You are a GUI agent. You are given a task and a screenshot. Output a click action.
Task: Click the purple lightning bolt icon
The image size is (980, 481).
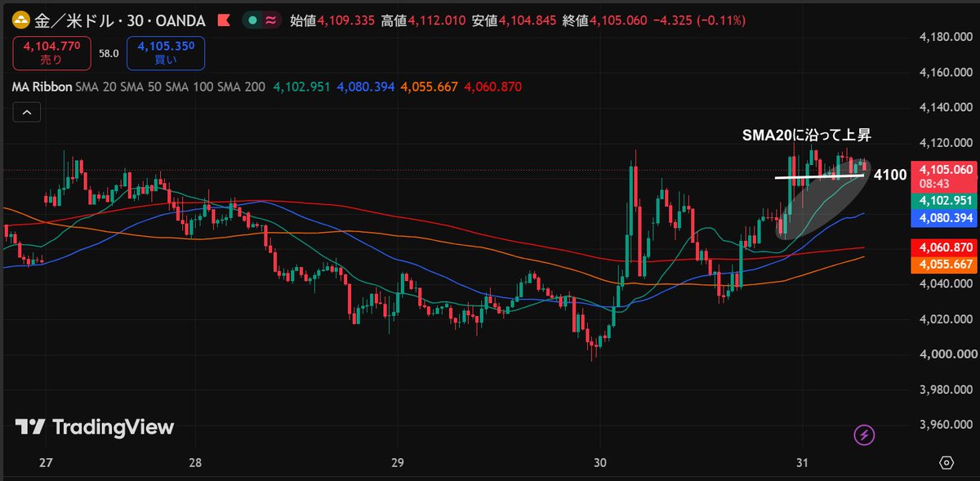pyautogui.click(x=865, y=435)
